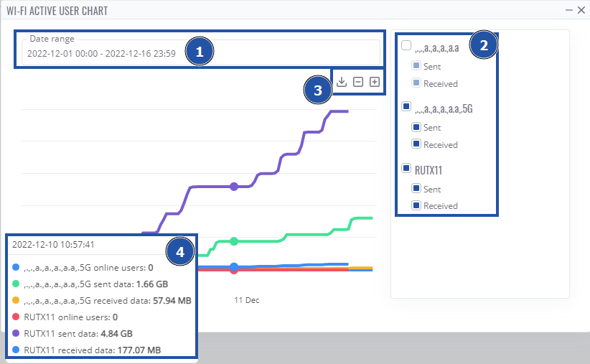Close the Wi-Fi Active User Chart window
Image resolution: width=590 pixels, height=364 pixels.
[581, 10]
